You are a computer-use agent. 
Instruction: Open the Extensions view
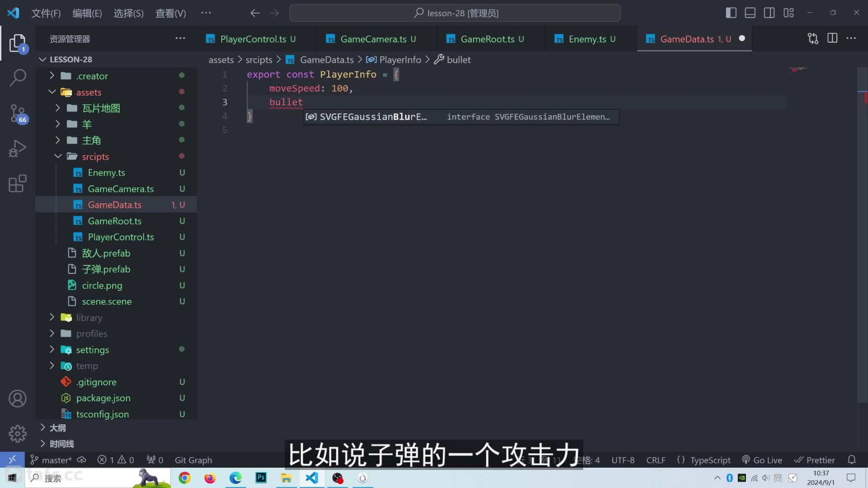[18, 183]
